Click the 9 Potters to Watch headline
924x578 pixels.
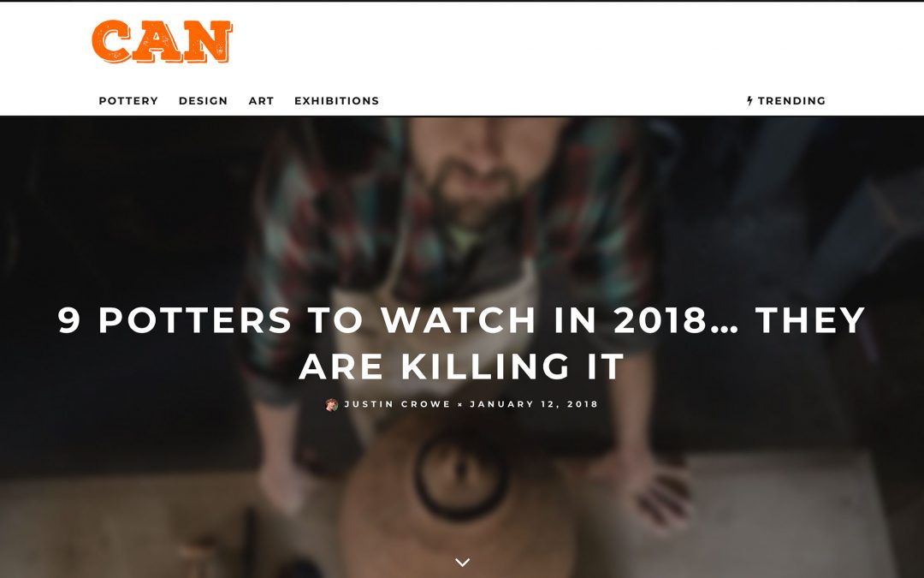[x=461, y=343]
